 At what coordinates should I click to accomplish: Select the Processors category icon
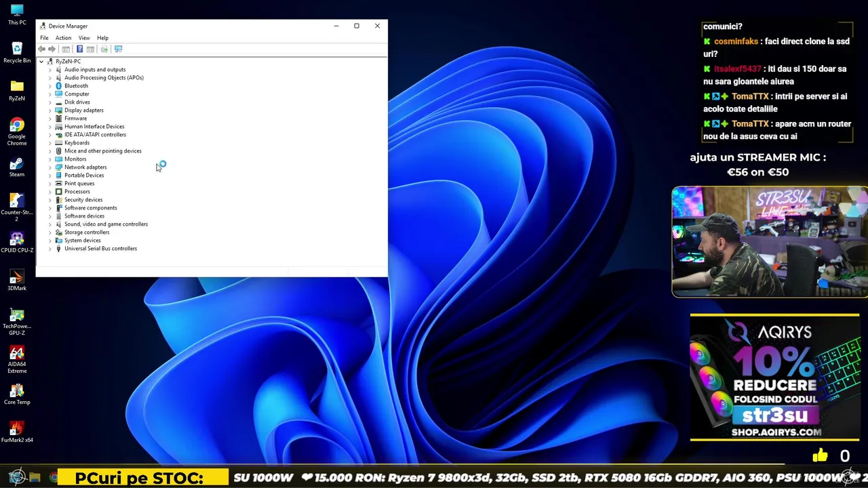58,192
